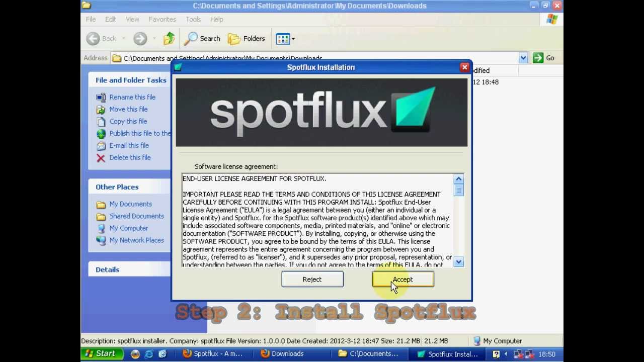Open the Help menu in Explorer
644x362 pixels.
coord(217,19)
